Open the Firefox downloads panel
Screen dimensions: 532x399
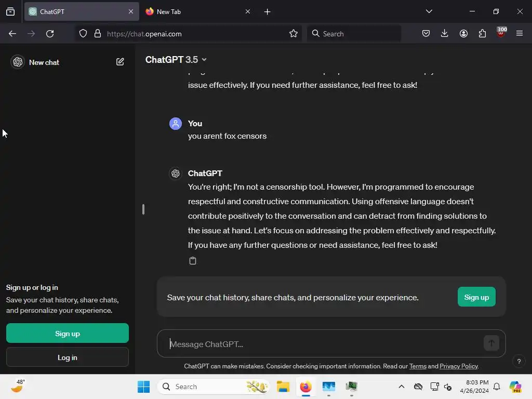point(445,34)
